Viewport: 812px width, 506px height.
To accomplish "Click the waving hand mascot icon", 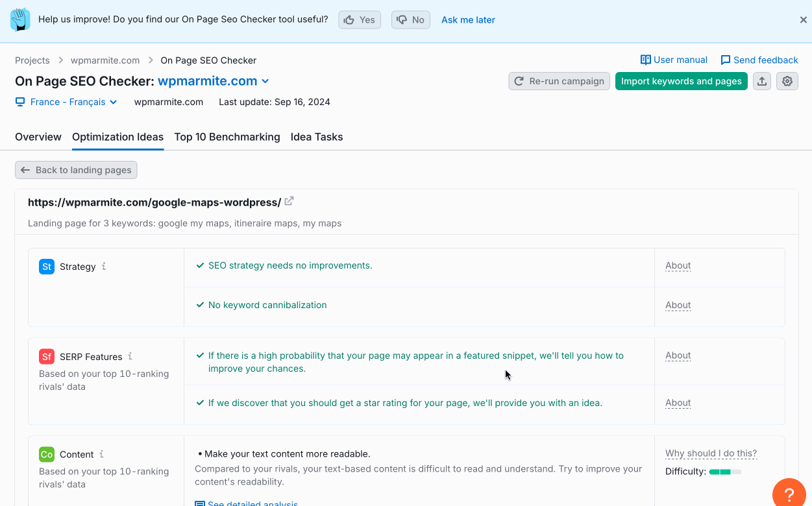I will click(x=20, y=20).
